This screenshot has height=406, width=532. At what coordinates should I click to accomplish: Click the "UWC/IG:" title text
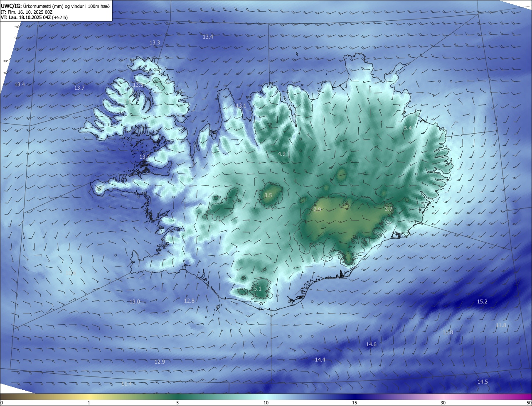click(x=11, y=5)
